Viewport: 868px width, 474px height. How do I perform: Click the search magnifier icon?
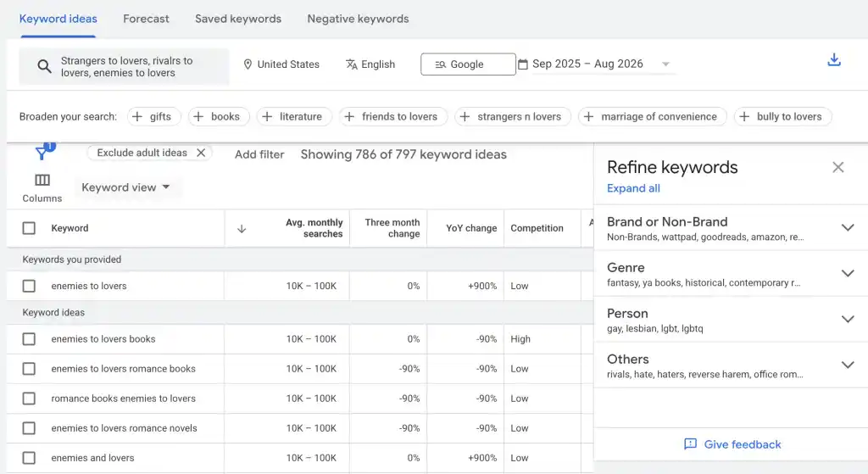point(44,66)
